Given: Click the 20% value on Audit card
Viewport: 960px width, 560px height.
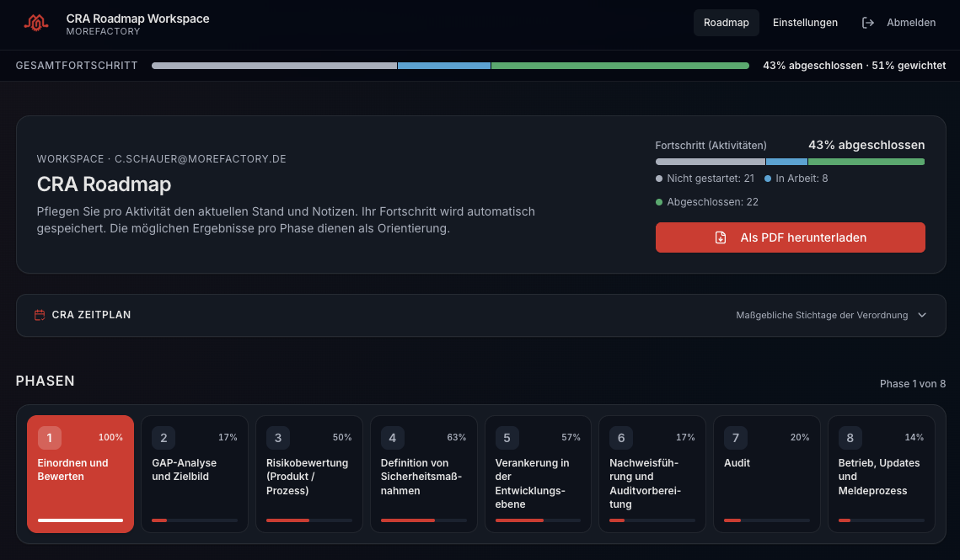Looking at the screenshot, I should [800, 438].
